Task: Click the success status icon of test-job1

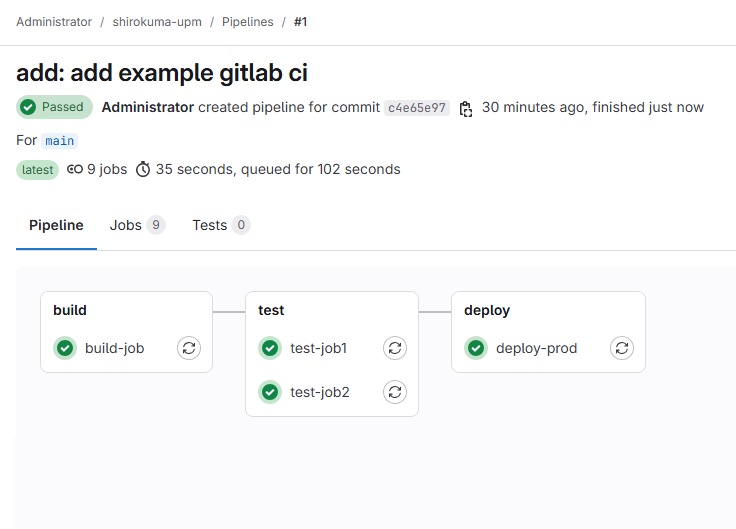Action: [x=270, y=348]
